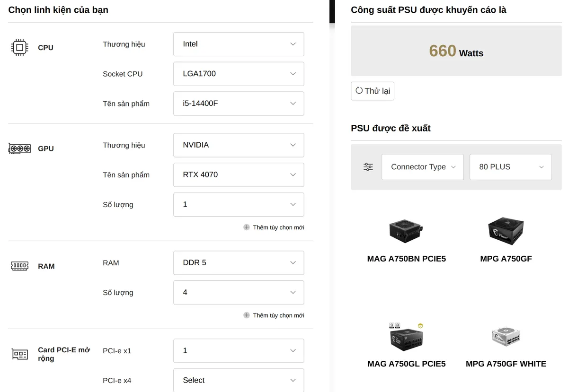Click plus icon under GPU section

pos(247,227)
